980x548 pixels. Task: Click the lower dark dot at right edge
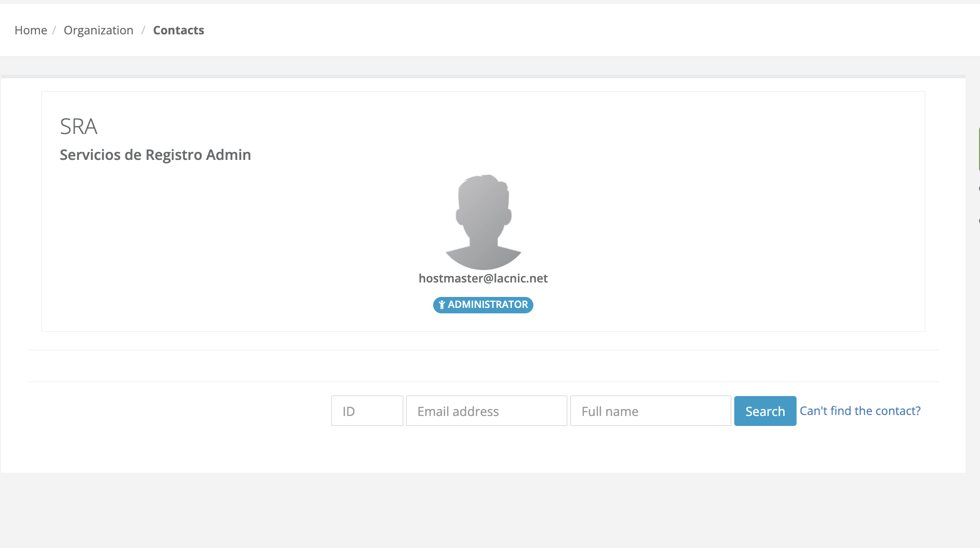(x=979, y=221)
